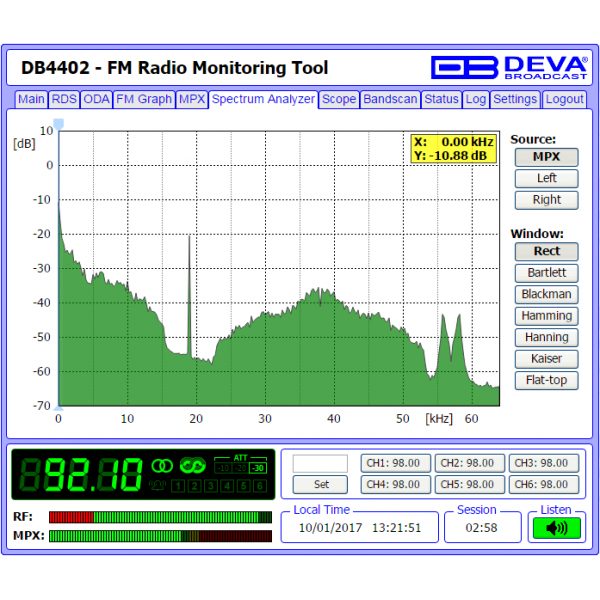This screenshot has height=600, width=600.
Task: Switch to the MPX tab
Action: 192,99
